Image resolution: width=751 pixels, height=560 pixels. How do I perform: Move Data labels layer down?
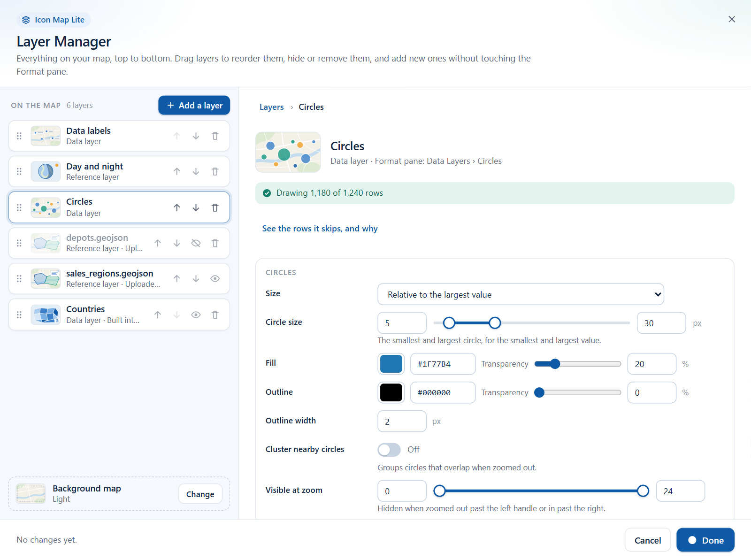[x=196, y=136]
